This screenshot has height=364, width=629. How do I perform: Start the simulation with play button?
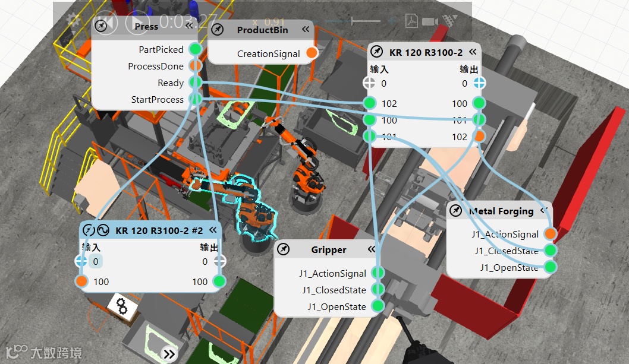tap(138, 23)
